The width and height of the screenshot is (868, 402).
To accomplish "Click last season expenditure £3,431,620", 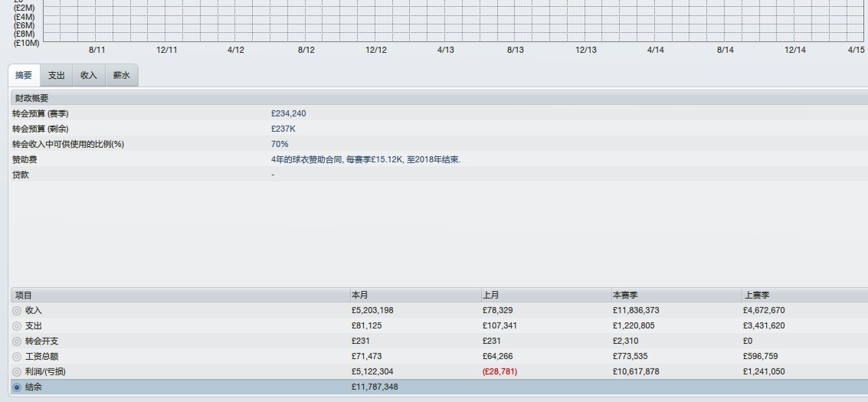I will [764, 325].
